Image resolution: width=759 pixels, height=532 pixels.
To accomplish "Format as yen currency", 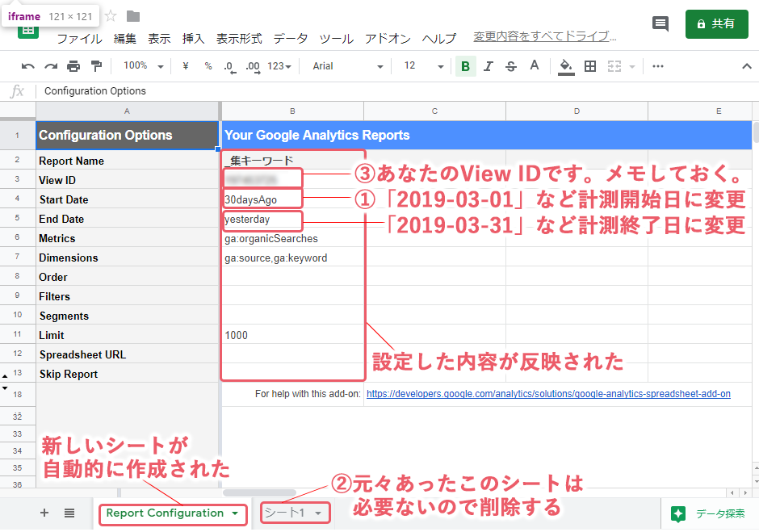I will 186,66.
